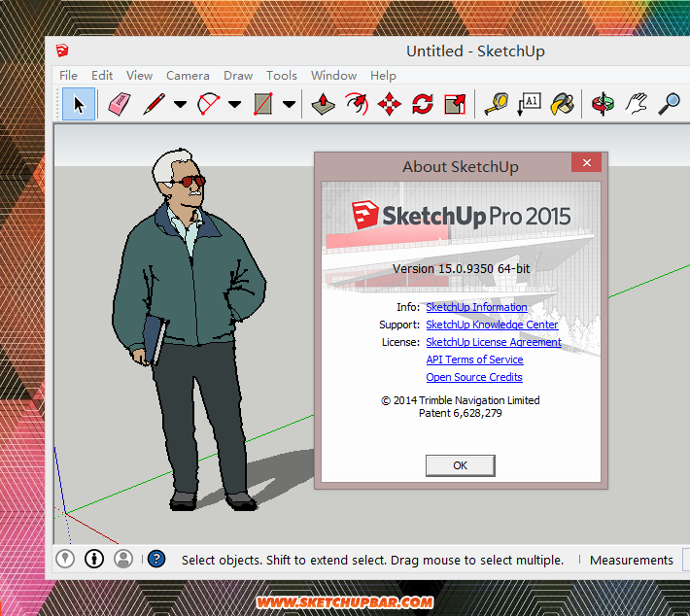Click the SketchUp logo in the title bar
Image resolution: width=690 pixels, height=616 pixels.
(62, 51)
